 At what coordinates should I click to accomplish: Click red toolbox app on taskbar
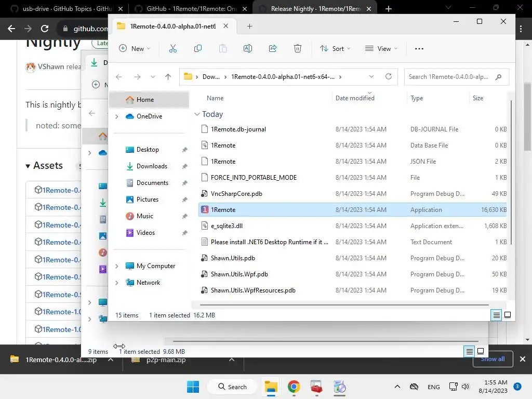click(x=316, y=387)
